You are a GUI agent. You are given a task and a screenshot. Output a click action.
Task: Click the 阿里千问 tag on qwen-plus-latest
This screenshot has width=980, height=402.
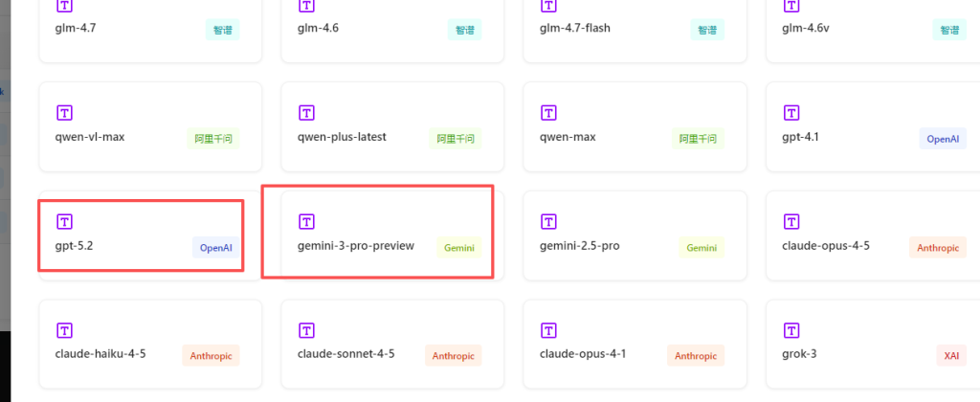[454, 139]
